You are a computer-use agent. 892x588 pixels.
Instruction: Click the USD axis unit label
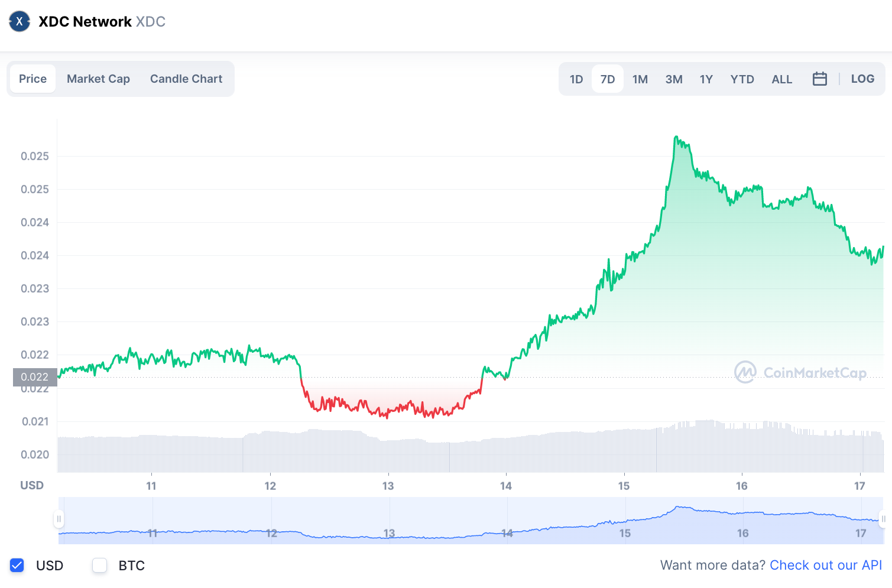32,485
